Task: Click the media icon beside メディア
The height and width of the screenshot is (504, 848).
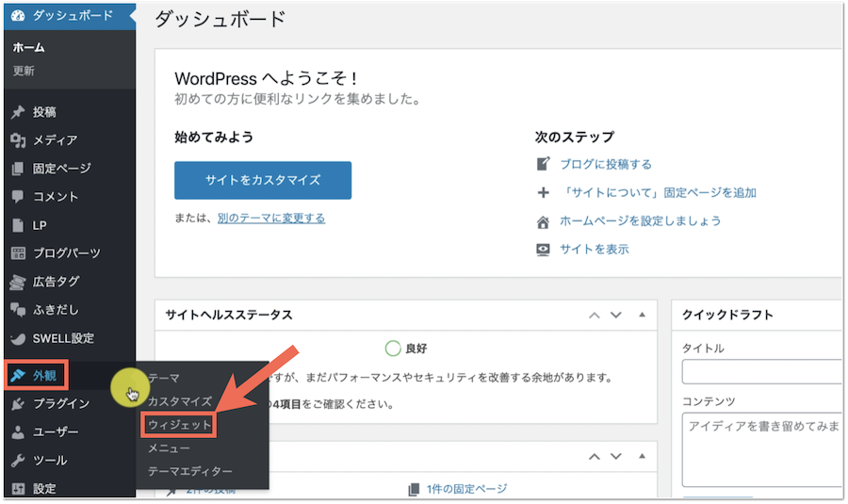Action: click(x=18, y=140)
